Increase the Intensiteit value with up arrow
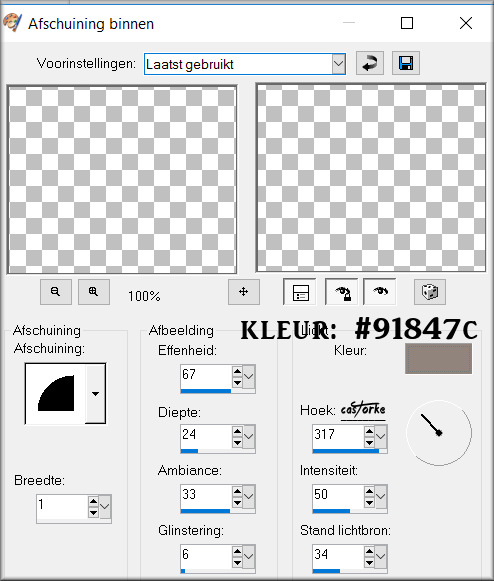Image resolution: width=494 pixels, height=581 pixels. tap(369, 491)
